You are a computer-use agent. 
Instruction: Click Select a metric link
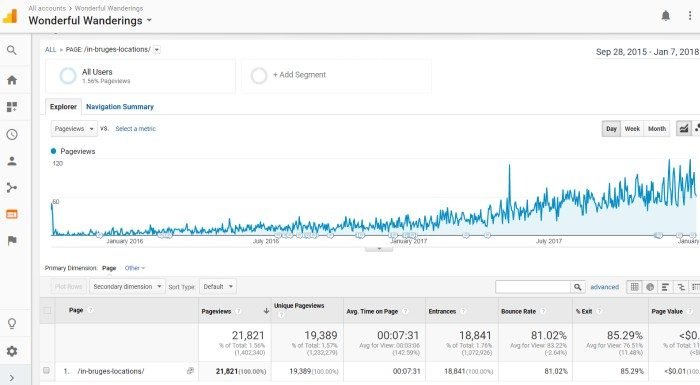pos(135,129)
